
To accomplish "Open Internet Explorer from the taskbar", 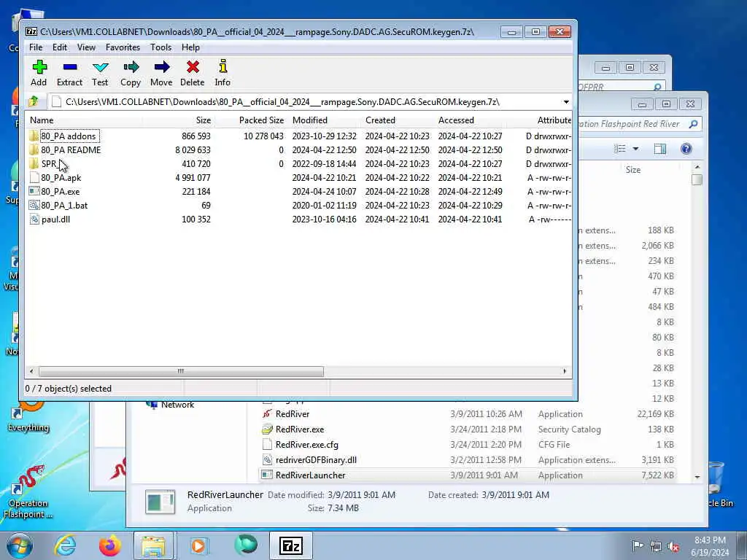I will tap(64, 545).
